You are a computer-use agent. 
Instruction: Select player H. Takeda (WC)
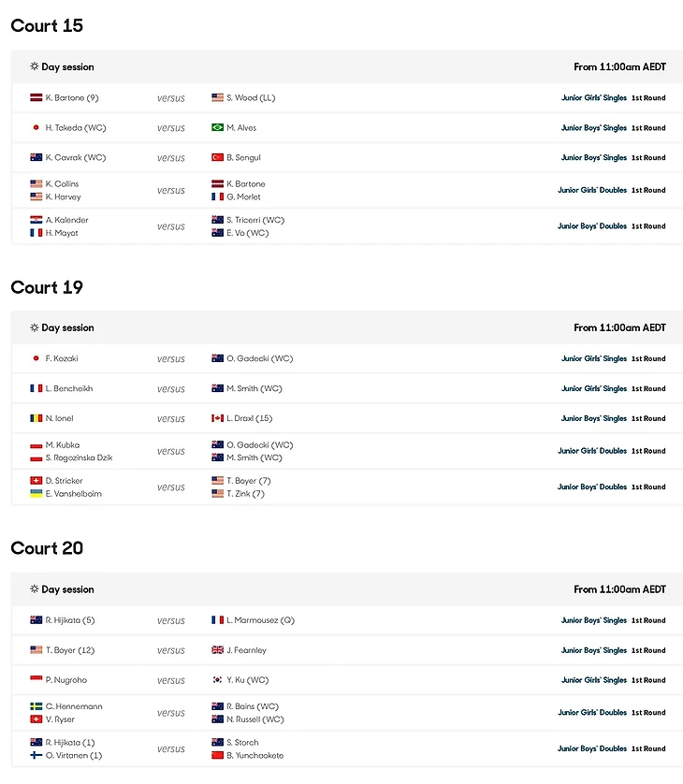point(75,127)
